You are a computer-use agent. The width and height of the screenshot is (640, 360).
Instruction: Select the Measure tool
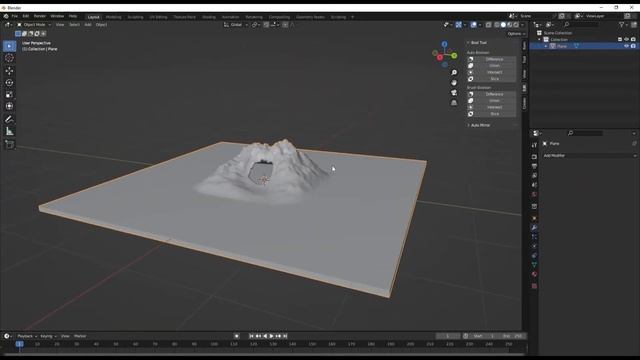9,131
